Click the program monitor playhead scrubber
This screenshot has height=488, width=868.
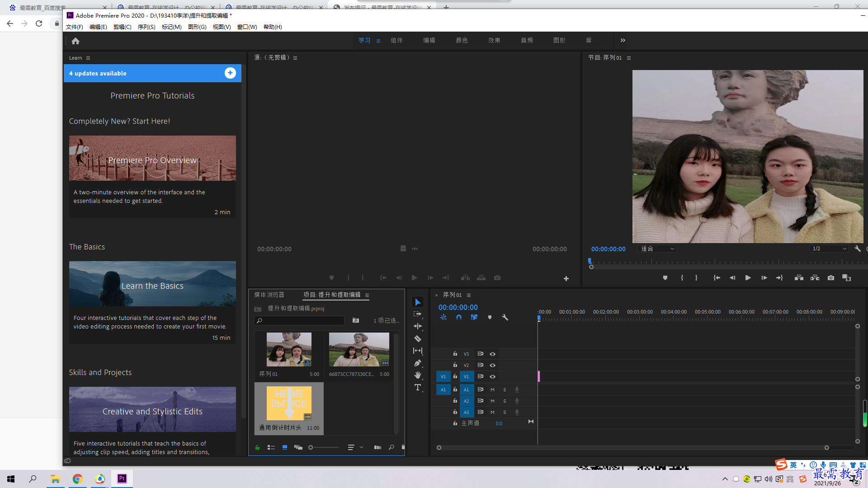pyautogui.click(x=590, y=261)
